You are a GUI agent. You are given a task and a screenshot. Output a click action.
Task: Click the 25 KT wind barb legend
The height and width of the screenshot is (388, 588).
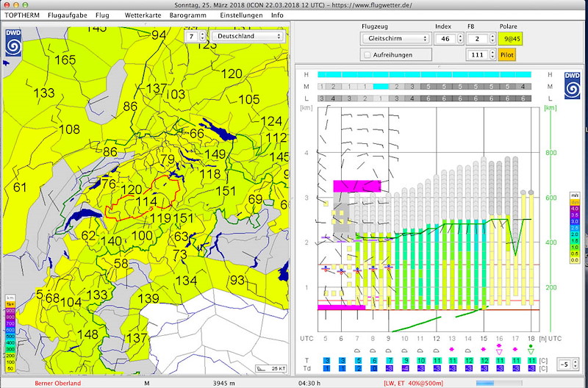271,368
